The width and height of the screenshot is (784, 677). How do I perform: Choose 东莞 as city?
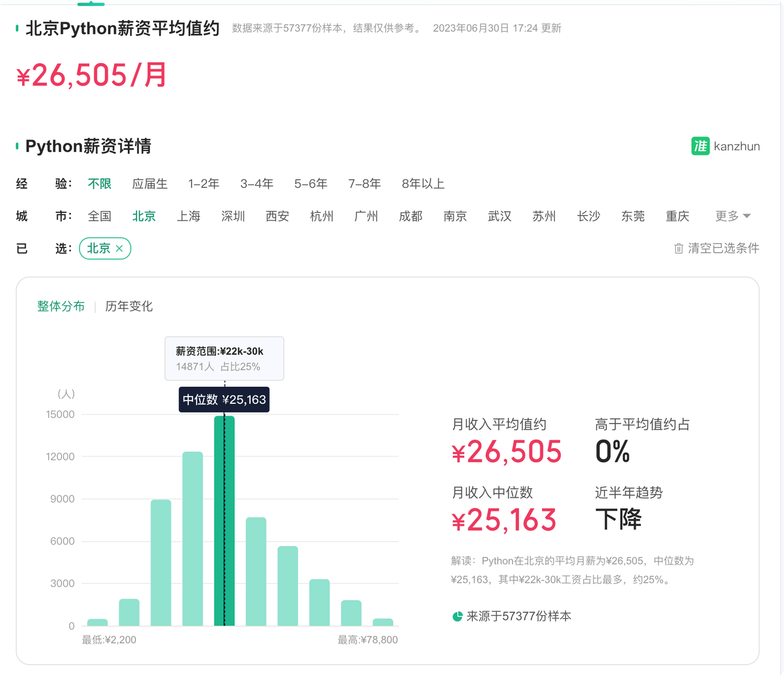[x=633, y=216]
